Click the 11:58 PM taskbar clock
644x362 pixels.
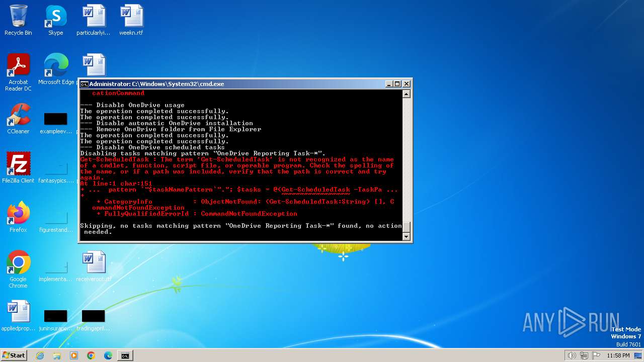tap(618, 355)
